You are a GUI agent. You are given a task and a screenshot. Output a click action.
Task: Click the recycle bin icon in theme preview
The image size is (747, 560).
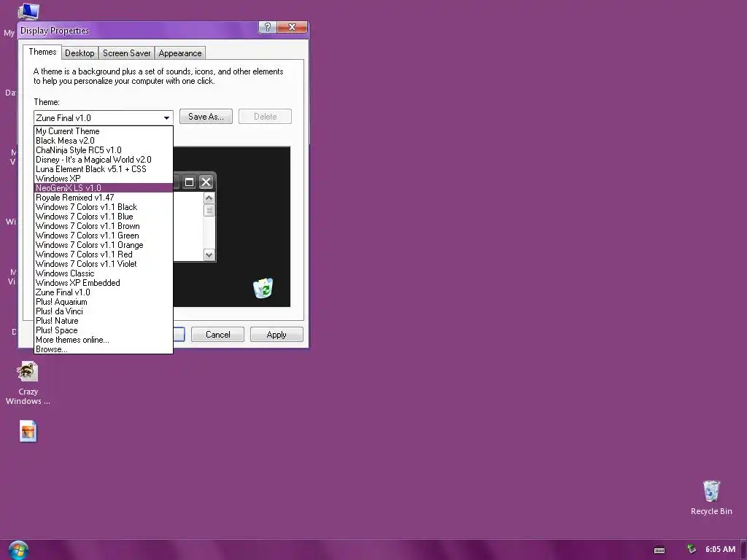(x=263, y=288)
